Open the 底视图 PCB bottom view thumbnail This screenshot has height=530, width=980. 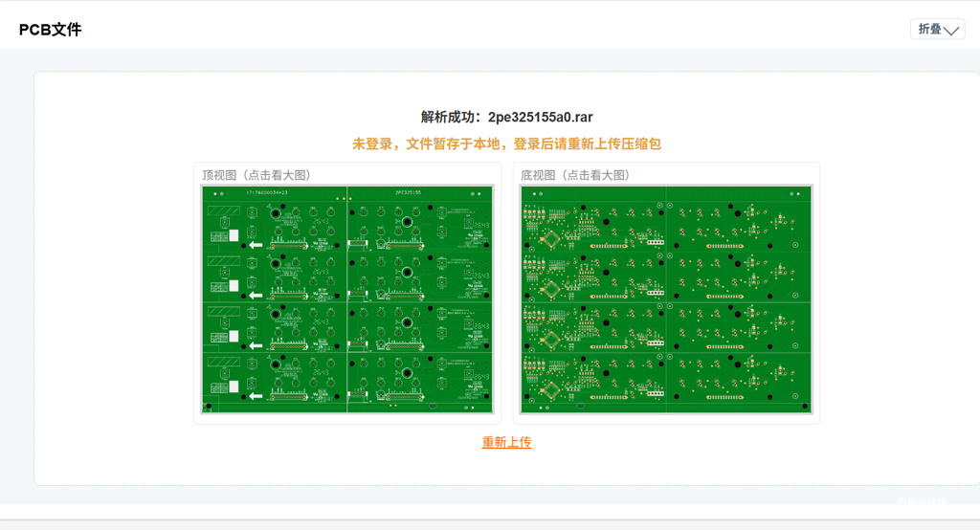tap(666, 299)
